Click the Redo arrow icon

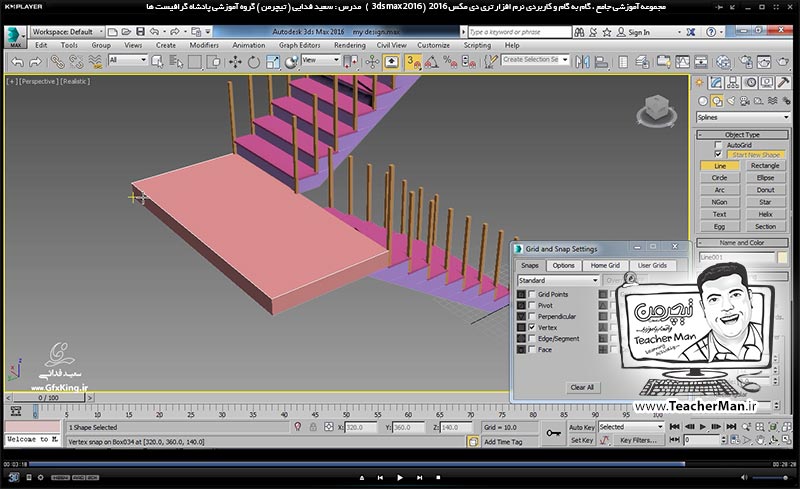click(35, 62)
